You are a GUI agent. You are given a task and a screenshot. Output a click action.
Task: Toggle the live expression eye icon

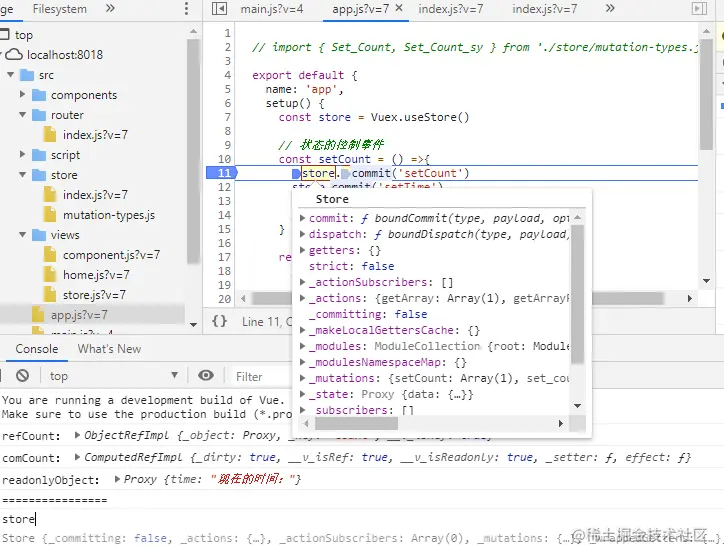206,375
